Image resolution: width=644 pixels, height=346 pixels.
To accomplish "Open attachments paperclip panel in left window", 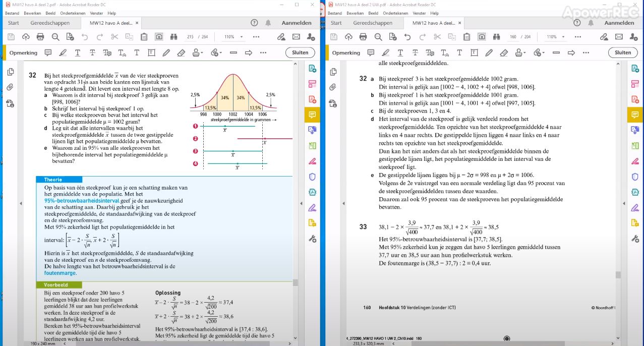I will pyautogui.click(x=10, y=87).
